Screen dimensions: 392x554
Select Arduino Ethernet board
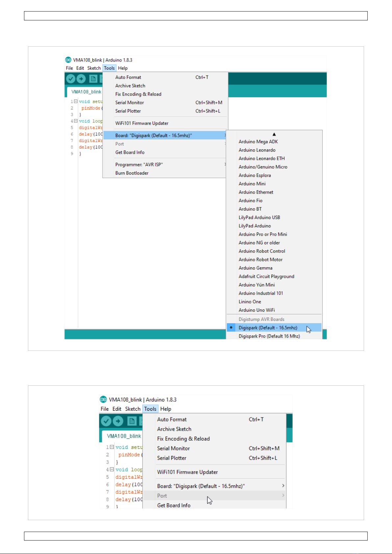pyautogui.click(x=274, y=192)
